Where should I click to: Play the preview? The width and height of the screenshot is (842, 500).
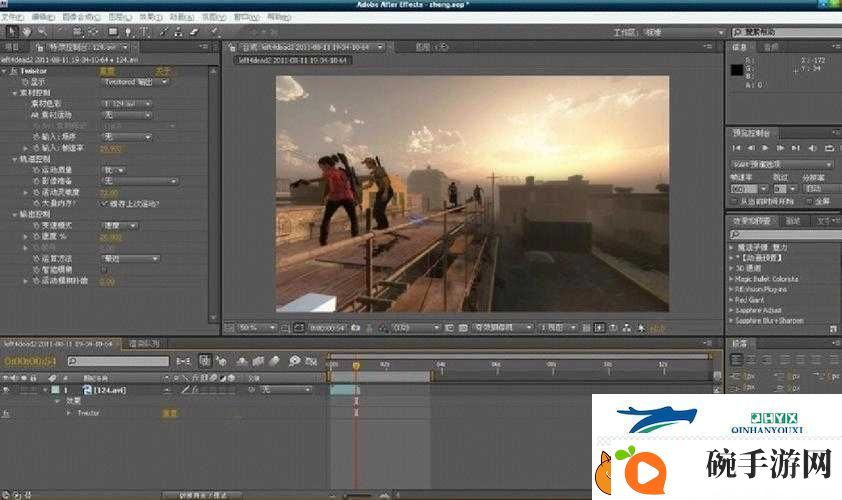coord(766,148)
